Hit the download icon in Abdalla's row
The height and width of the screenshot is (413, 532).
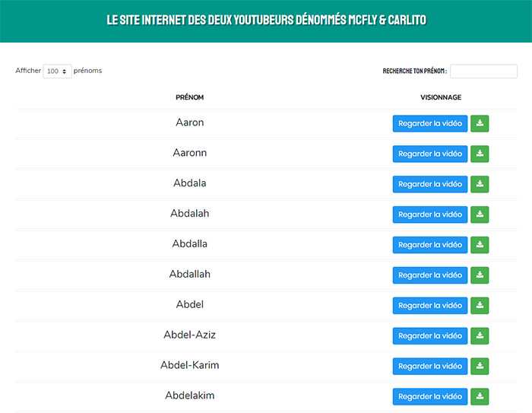tap(480, 245)
